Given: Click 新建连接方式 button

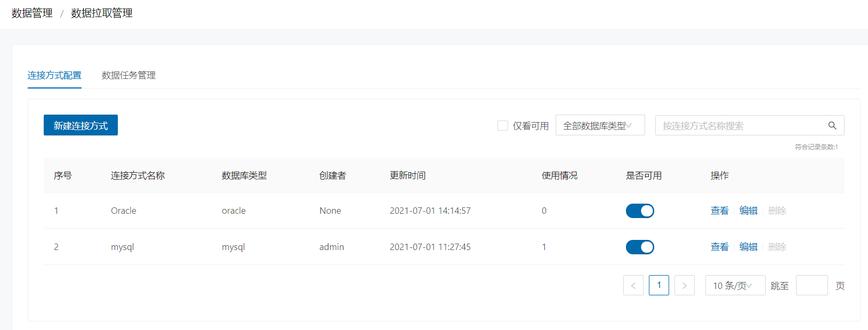Looking at the screenshot, I should [x=81, y=125].
